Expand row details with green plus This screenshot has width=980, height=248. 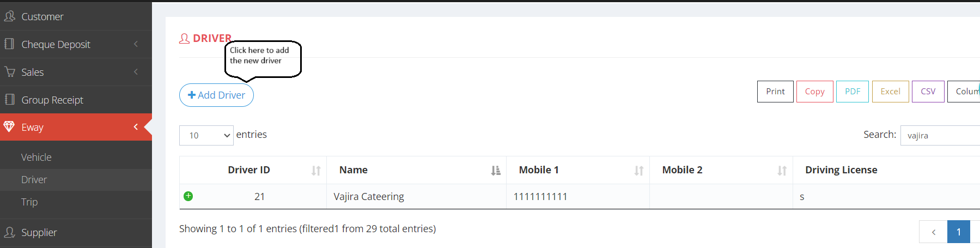(x=188, y=196)
